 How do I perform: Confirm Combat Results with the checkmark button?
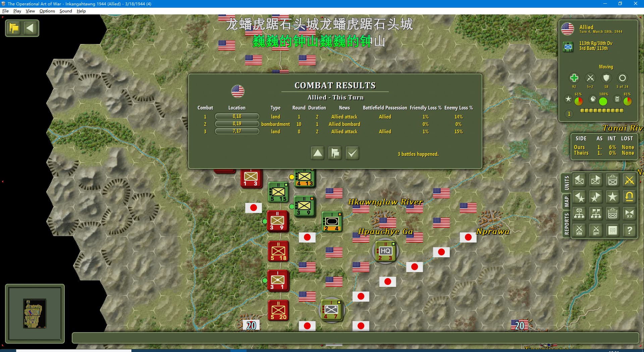352,153
